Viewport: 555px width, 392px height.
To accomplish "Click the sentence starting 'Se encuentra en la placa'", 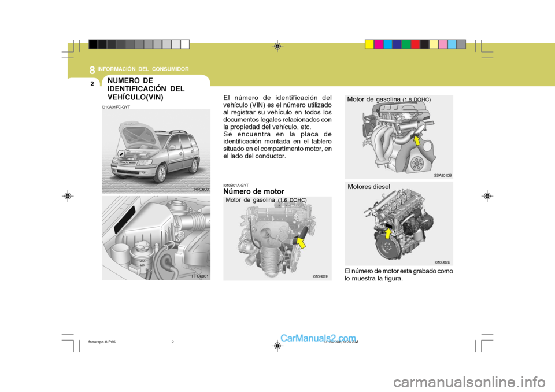I will [277, 145].
